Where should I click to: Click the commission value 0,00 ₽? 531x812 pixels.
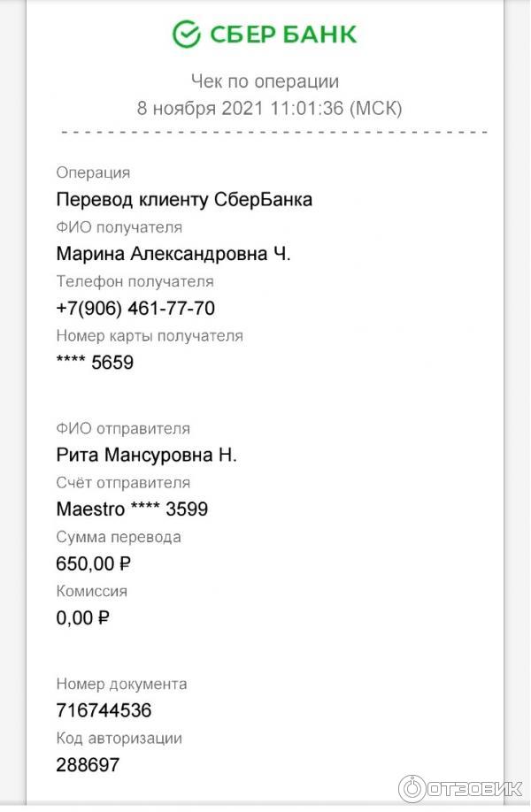coord(82,617)
